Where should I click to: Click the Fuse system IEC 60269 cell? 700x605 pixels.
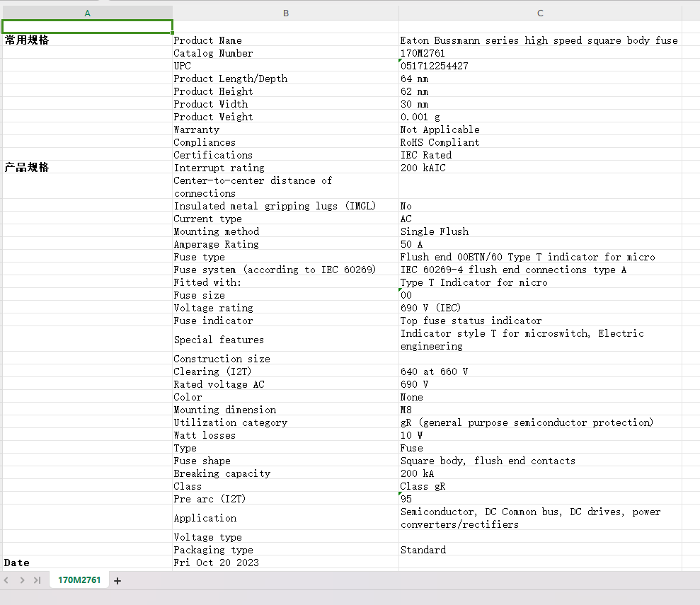286,270
